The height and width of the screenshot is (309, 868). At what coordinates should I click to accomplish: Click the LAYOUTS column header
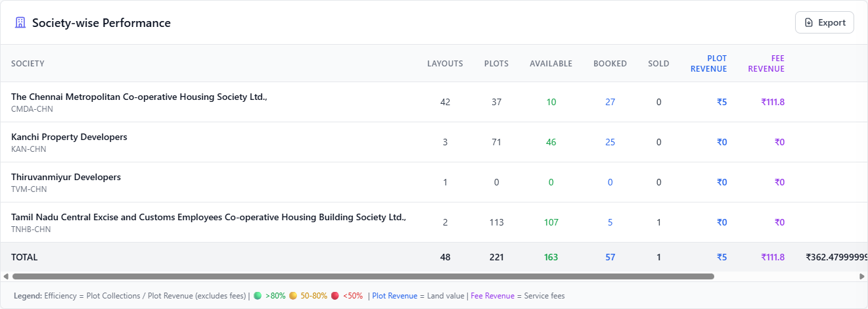(445, 64)
